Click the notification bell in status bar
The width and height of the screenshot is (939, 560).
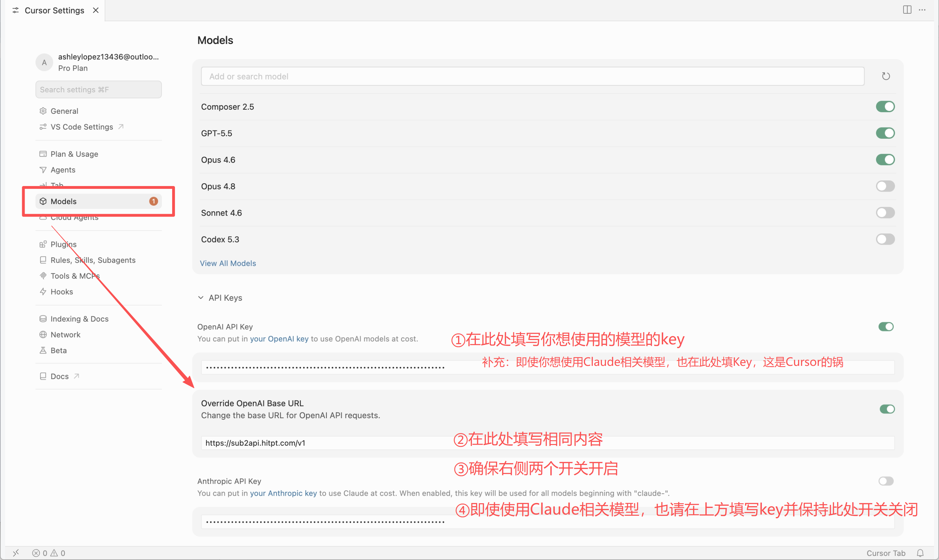click(x=920, y=553)
